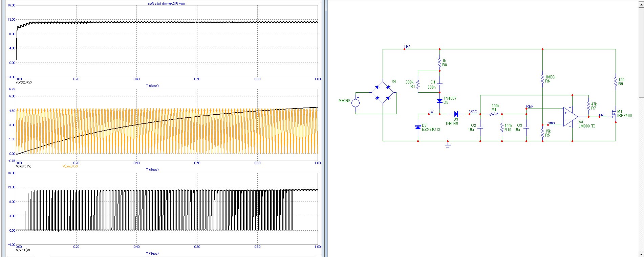Select the X4 bridge rectifier symbol
Viewport: 644px width, 257px height.
tap(383, 92)
